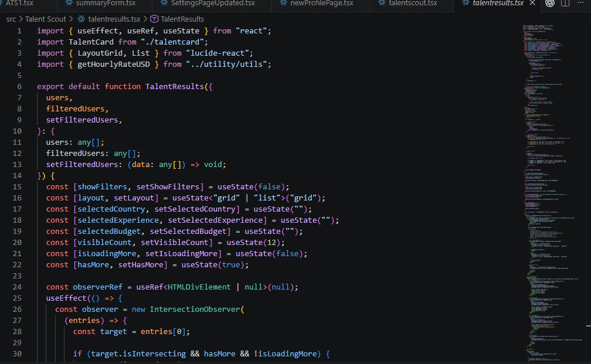Open the TalentResults symbol breadcrumb
591x364 pixels.
182,19
